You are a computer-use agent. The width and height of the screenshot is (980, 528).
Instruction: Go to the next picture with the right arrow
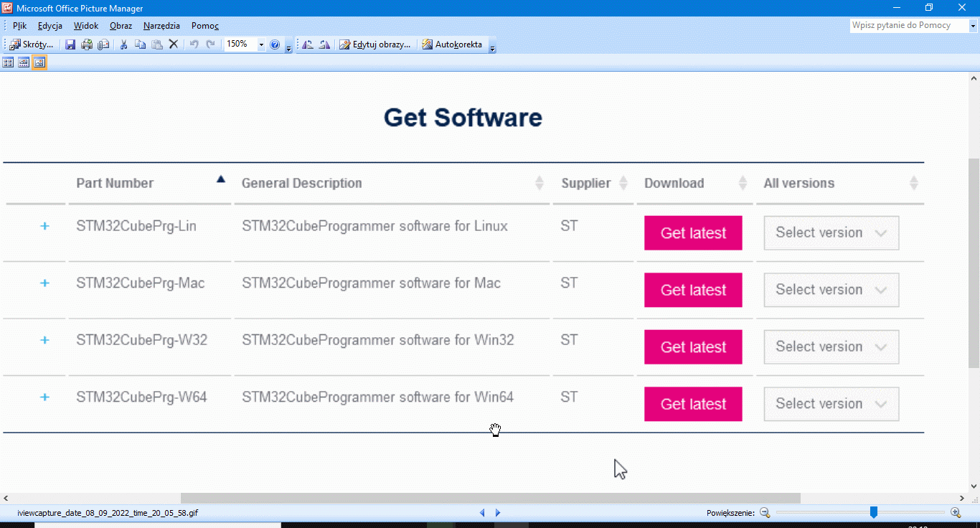click(x=498, y=513)
